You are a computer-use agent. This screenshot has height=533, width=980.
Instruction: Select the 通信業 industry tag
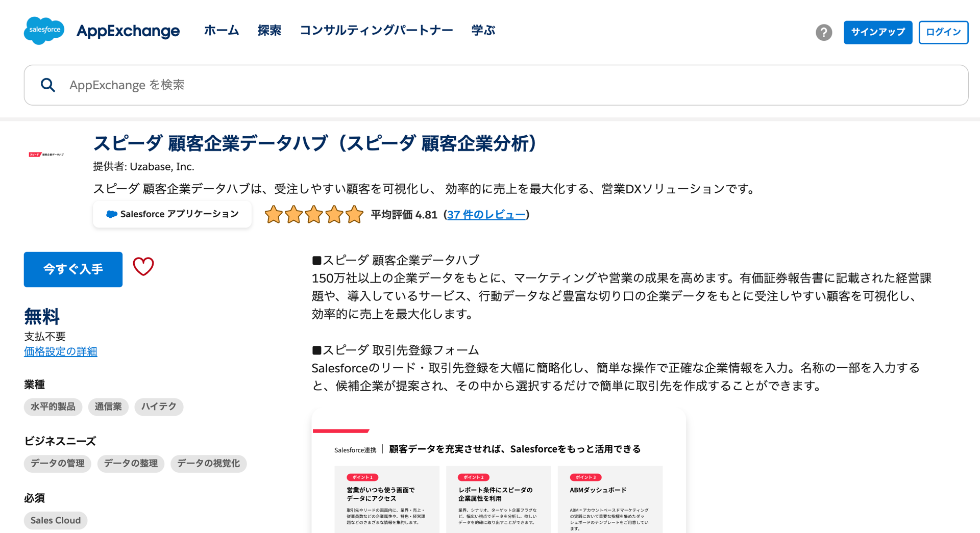(x=108, y=407)
